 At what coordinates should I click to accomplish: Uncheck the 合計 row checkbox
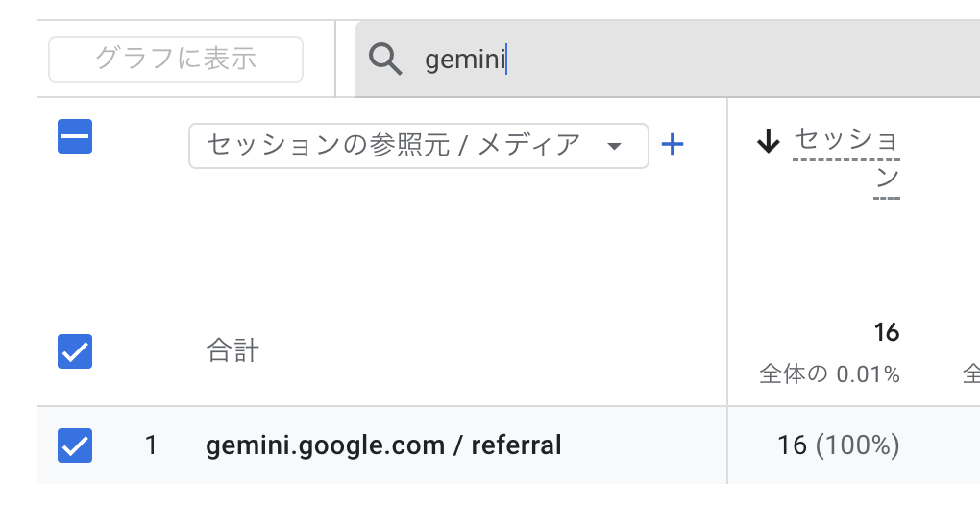[75, 352]
